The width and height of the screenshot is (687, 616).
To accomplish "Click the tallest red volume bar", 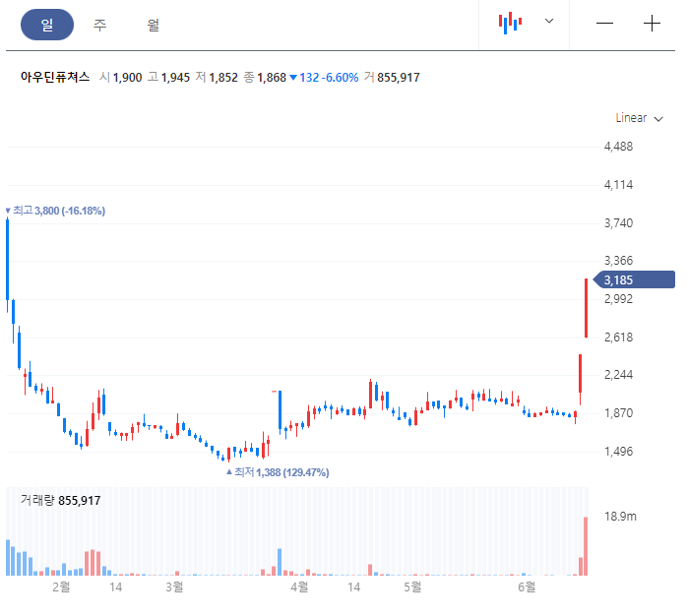I will pyautogui.click(x=586, y=546).
